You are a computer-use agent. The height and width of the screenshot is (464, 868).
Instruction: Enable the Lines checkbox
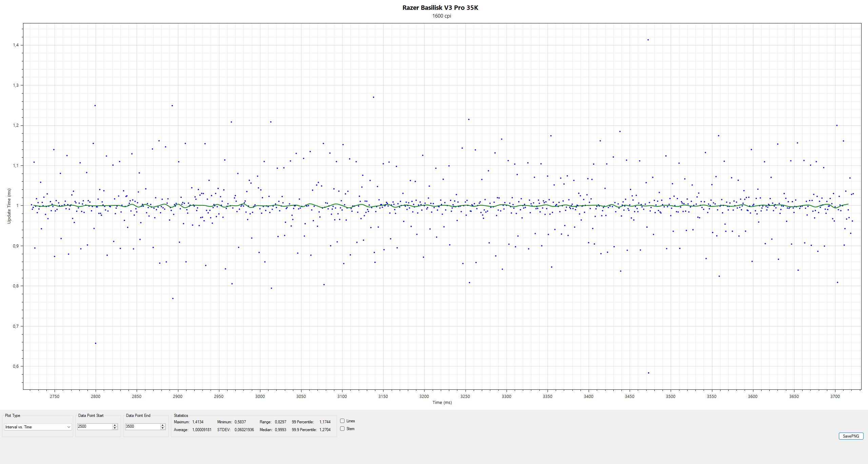(342, 421)
